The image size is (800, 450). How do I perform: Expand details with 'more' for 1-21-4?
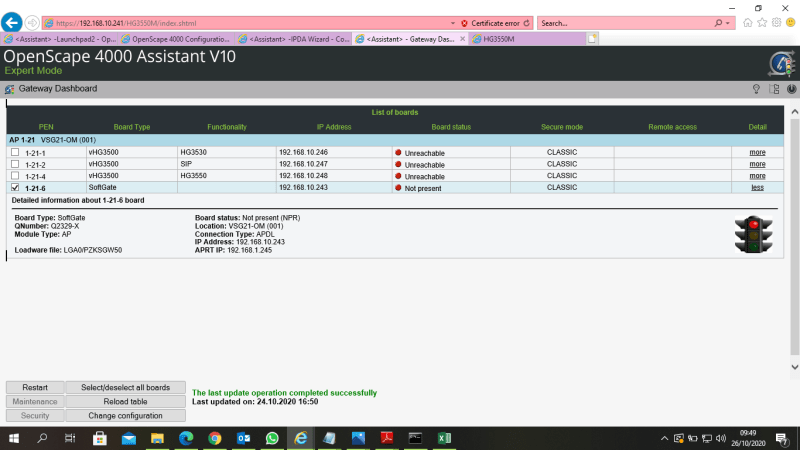(x=757, y=176)
